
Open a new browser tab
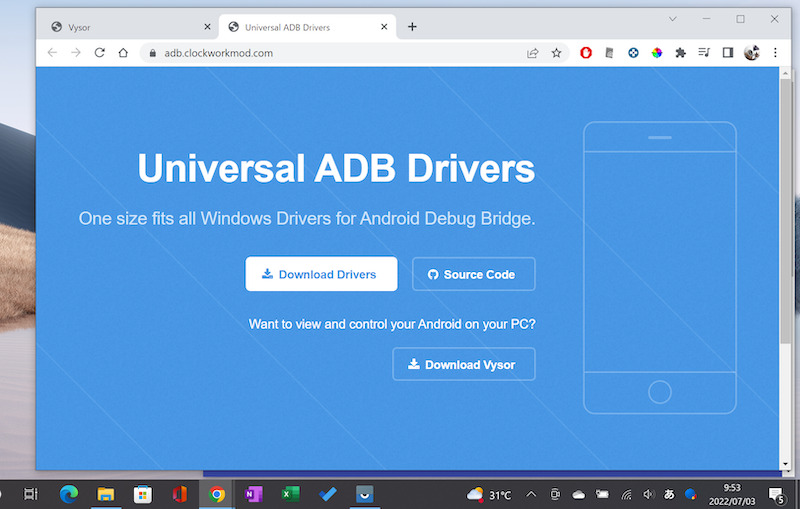412,27
